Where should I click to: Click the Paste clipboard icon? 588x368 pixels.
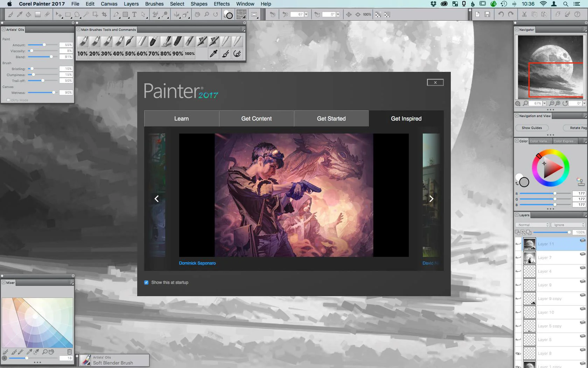point(544,14)
